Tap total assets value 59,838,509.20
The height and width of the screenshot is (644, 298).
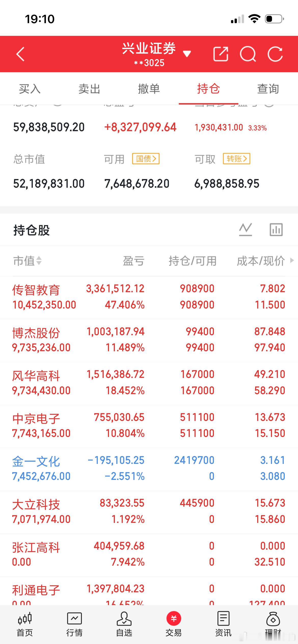click(49, 127)
